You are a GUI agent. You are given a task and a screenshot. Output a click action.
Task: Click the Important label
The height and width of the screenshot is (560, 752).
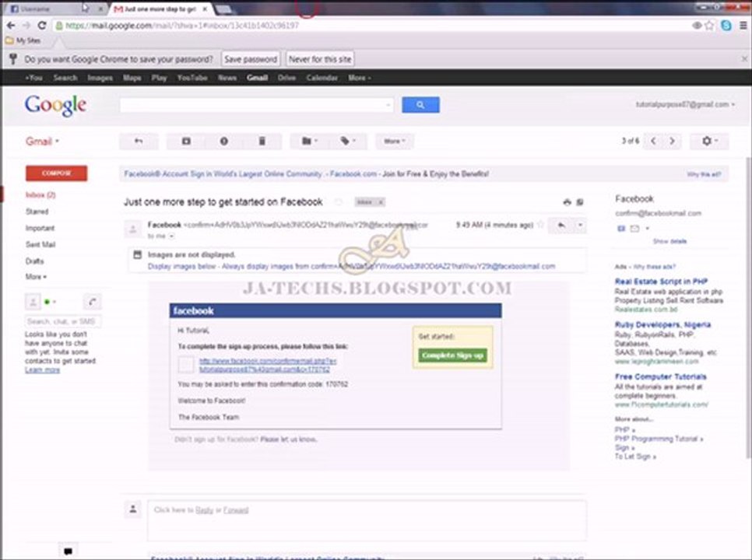40,229
